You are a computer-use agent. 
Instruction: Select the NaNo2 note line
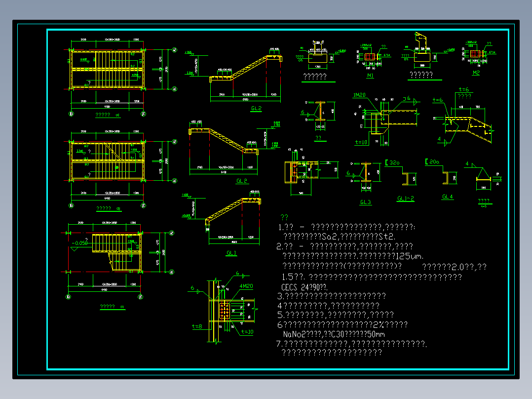coord(334,334)
